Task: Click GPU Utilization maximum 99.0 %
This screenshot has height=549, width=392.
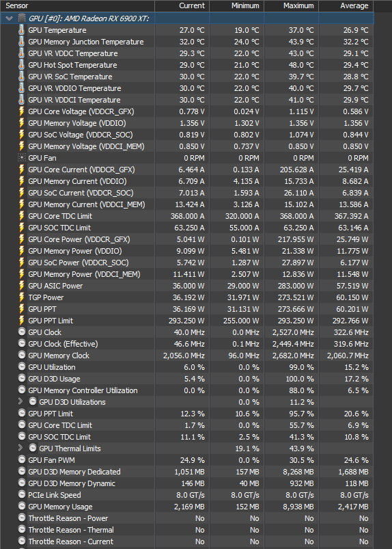Action: (x=301, y=367)
